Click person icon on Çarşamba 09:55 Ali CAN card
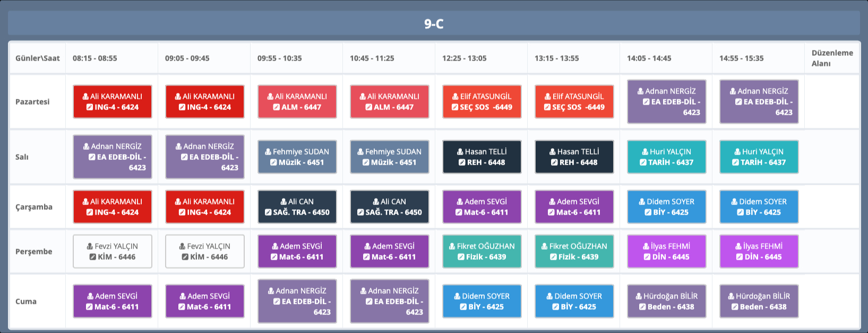868x333 pixels. [284, 202]
